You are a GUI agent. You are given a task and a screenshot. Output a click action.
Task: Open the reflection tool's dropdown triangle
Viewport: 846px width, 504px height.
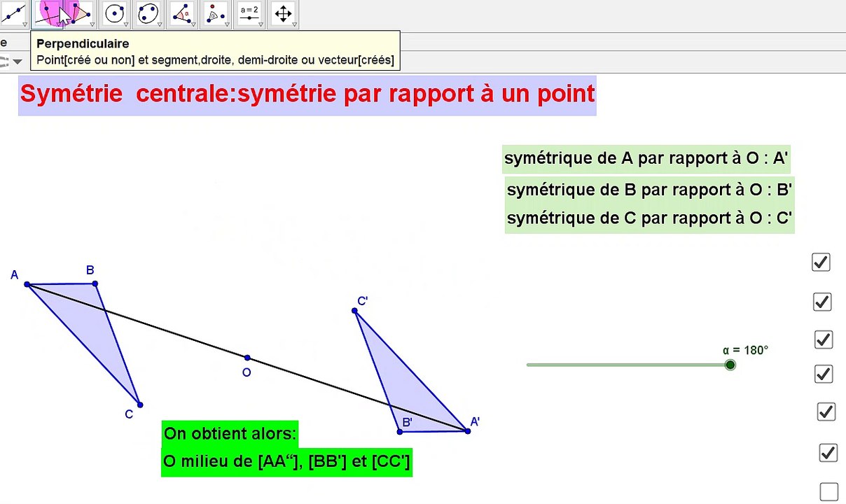227,24
